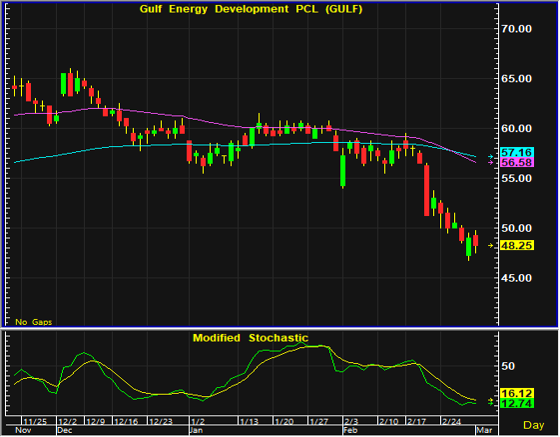Select the 12/9 date on time axis
Screen dimensions: 560x437
[95, 422]
